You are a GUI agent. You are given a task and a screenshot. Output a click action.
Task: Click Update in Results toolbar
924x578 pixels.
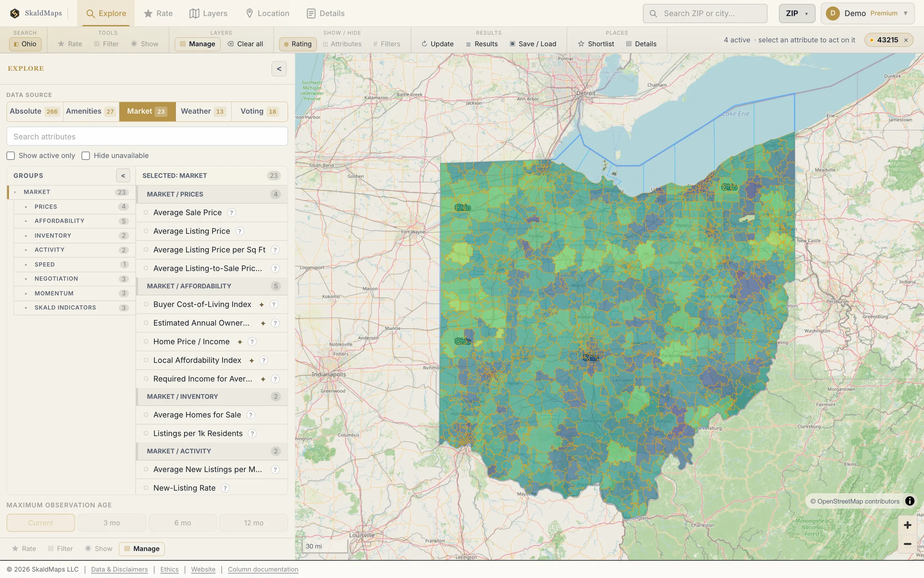pyautogui.click(x=438, y=44)
